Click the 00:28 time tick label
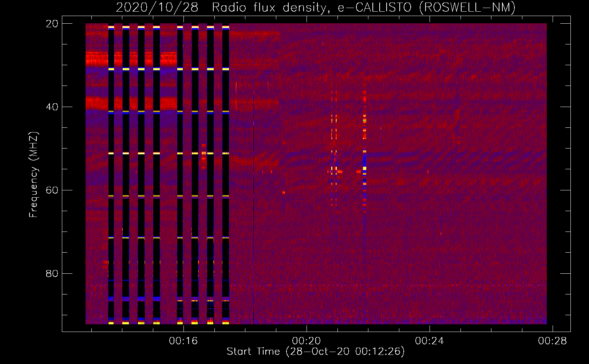Screen dimensions: 589x364 coord(553,341)
